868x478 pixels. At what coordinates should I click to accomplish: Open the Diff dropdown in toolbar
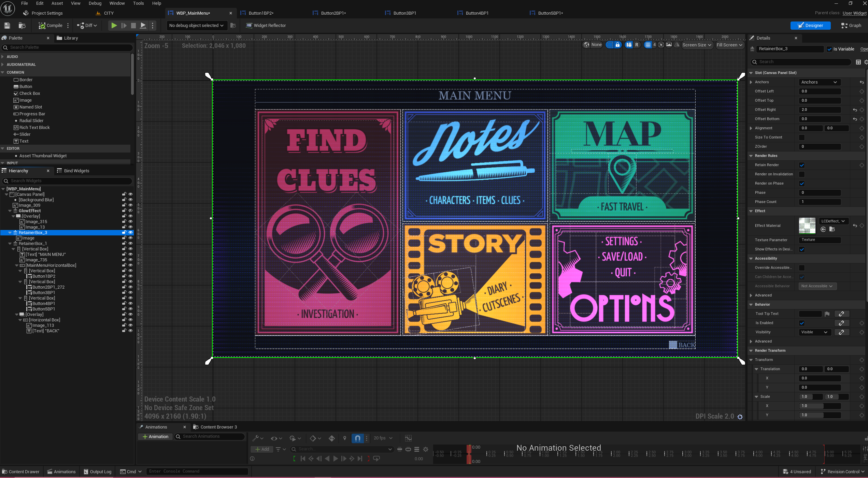[87, 26]
